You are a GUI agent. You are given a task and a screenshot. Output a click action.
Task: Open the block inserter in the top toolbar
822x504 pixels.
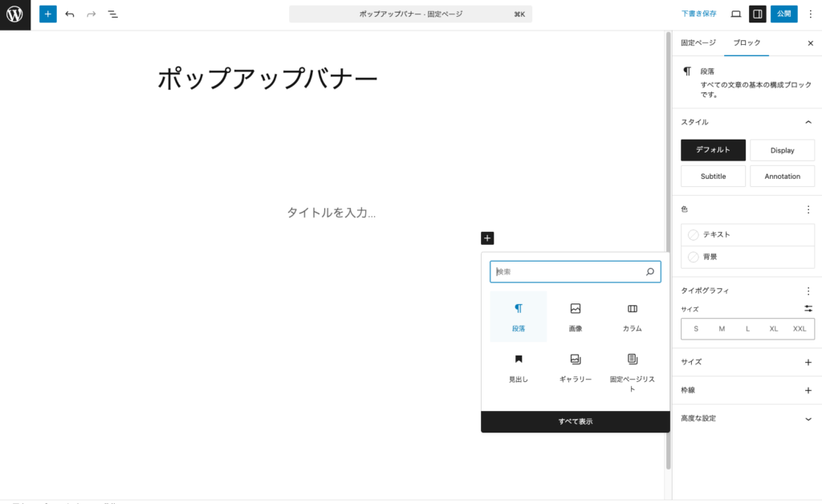pos(47,14)
